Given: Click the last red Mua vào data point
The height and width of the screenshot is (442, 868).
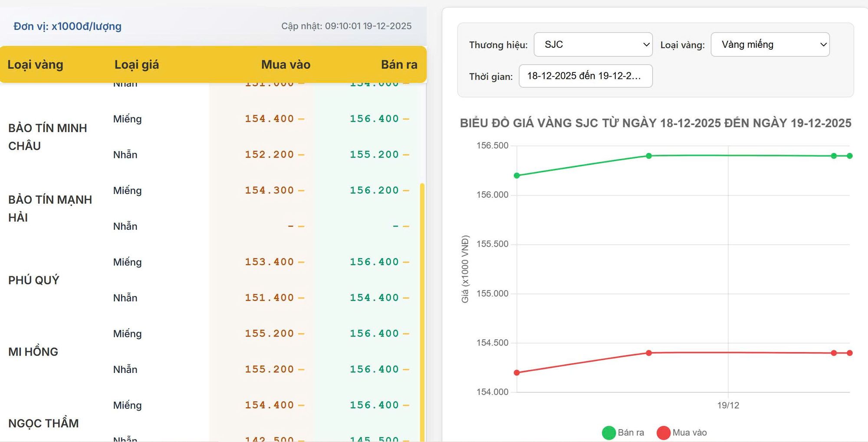Looking at the screenshot, I should pos(849,353).
